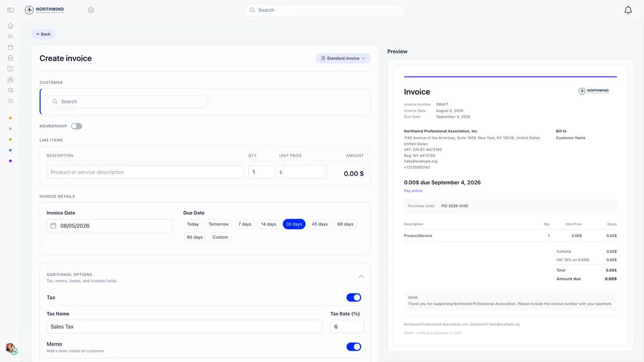Pick the 45 days due date

(x=320, y=224)
